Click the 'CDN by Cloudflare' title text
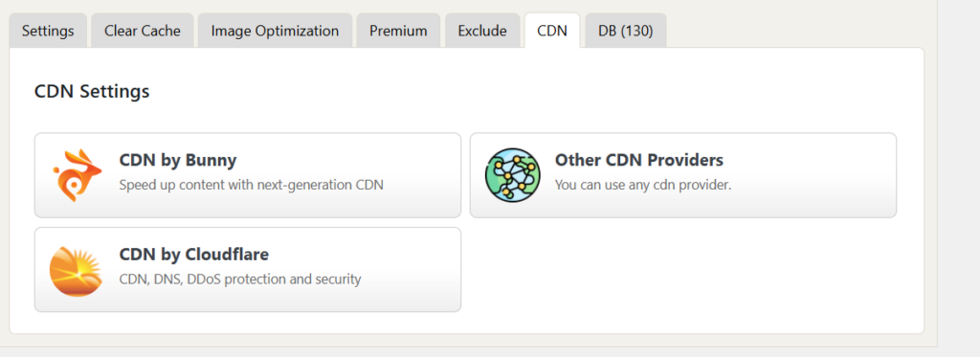The image size is (980, 357). (x=193, y=256)
